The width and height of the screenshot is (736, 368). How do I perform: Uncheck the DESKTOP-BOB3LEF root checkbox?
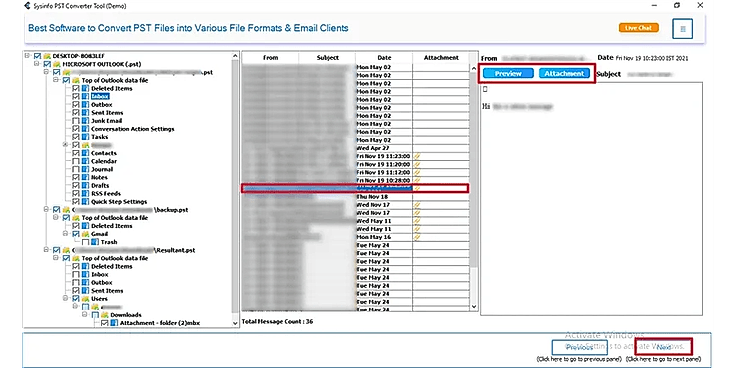(38, 56)
